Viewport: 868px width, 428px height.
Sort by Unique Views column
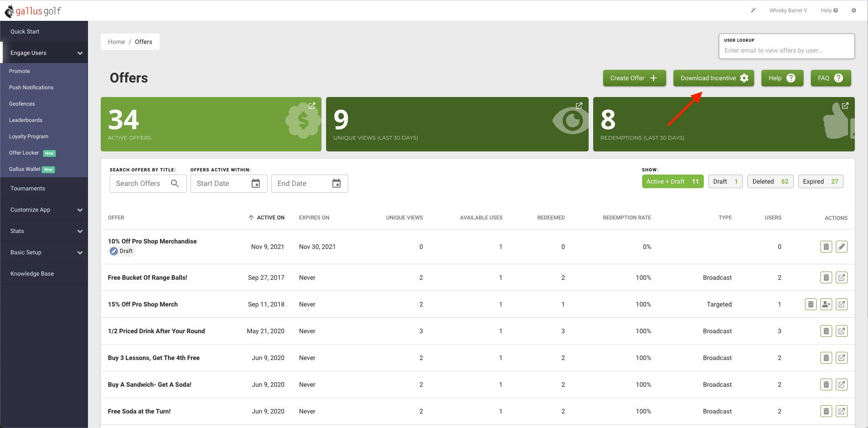405,218
